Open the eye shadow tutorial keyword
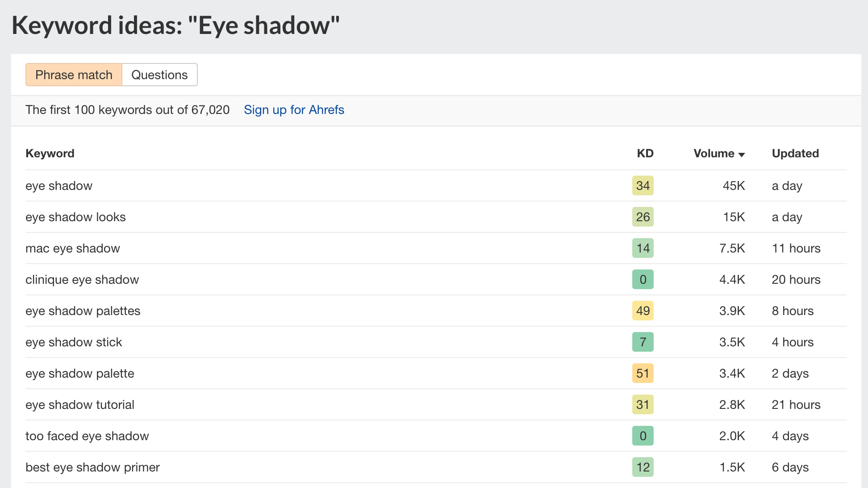Screen dimensions: 868x488 pos(80,404)
